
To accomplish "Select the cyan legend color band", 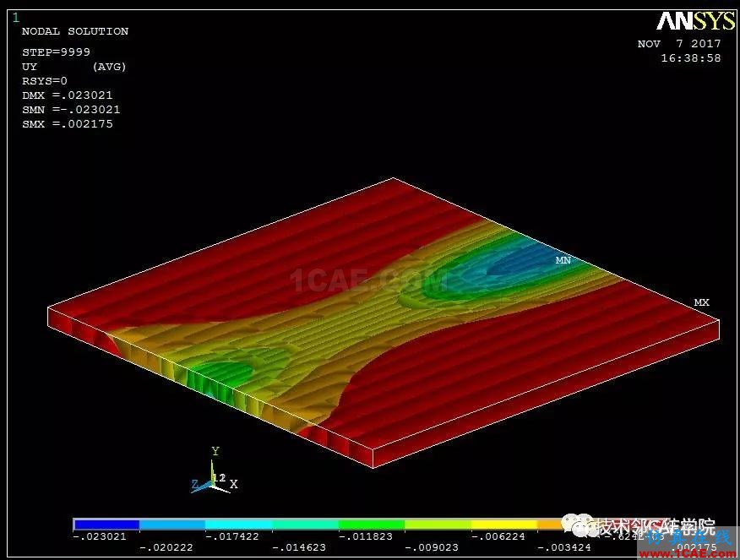I will [x=239, y=525].
